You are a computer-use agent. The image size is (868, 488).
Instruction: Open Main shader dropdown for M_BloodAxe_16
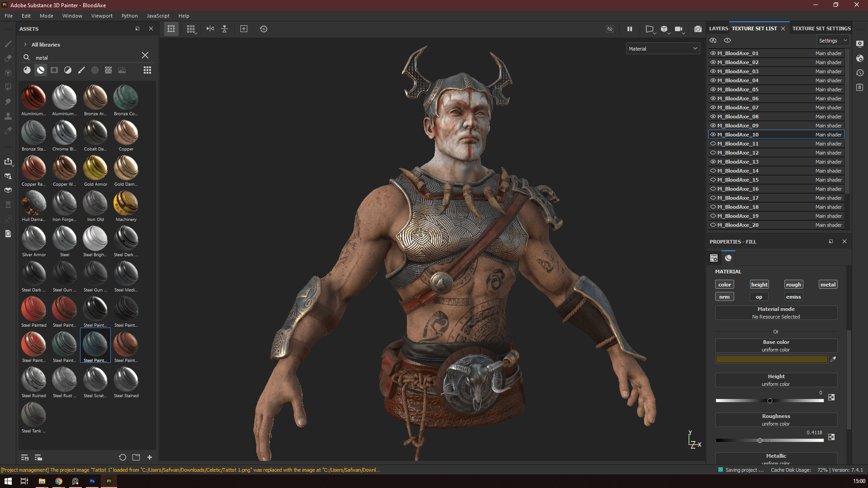(828, 189)
